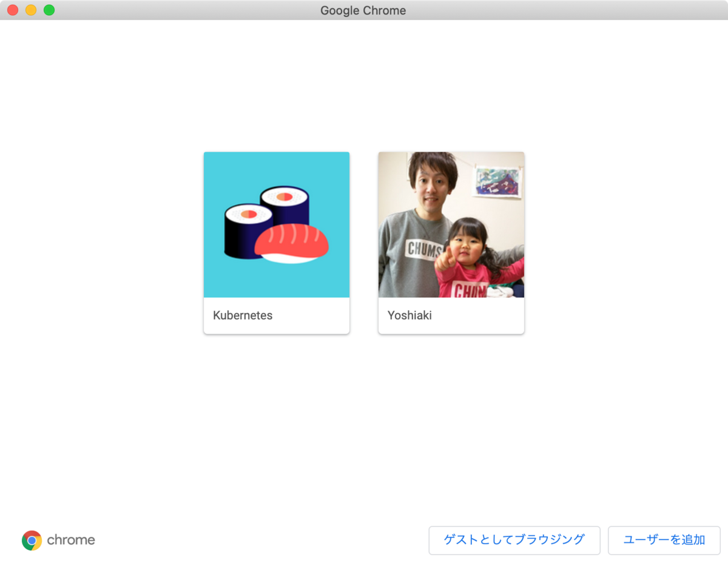Click the Kubernetes profile name label
This screenshot has width=728, height=566.
point(243,315)
